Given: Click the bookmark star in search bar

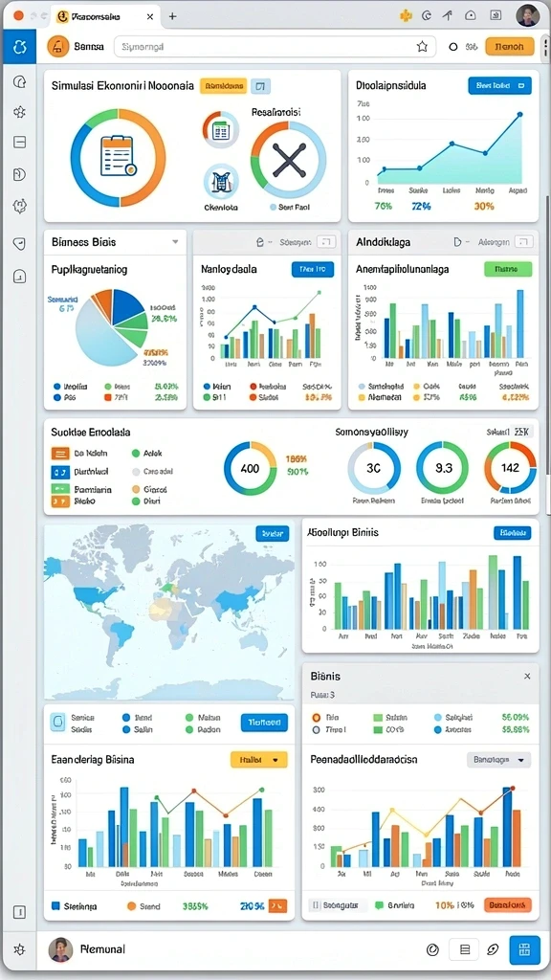Looking at the screenshot, I should [x=422, y=46].
